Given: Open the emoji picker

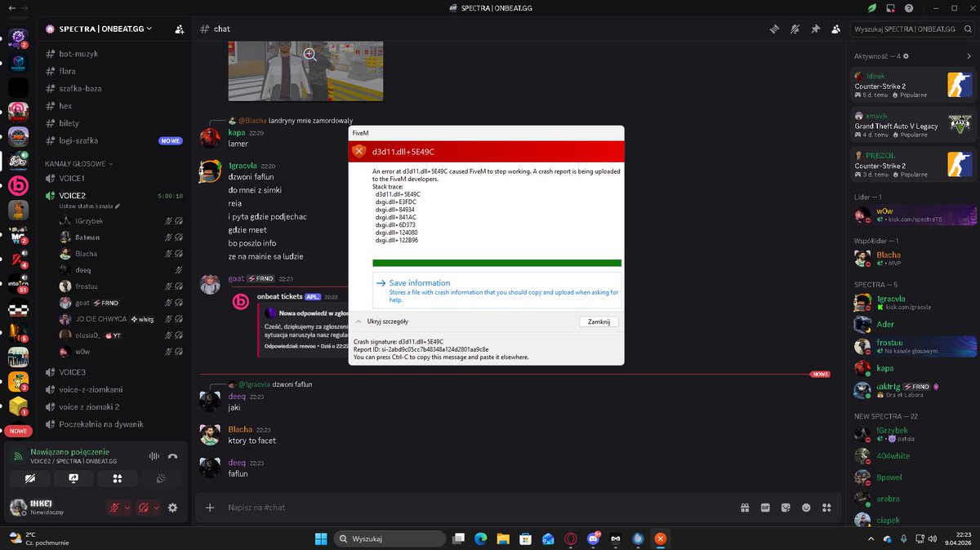Looking at the screenshot, I should (x=807, y=508).
